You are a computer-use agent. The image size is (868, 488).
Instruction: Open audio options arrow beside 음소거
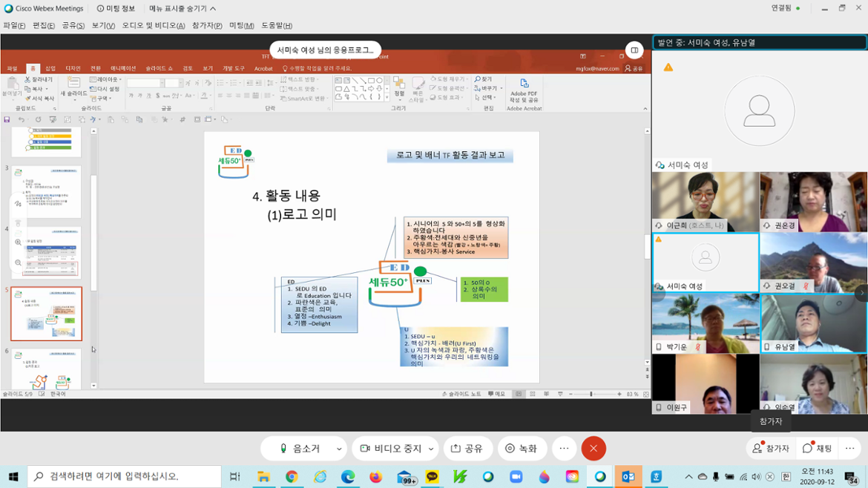click(339, 448)
